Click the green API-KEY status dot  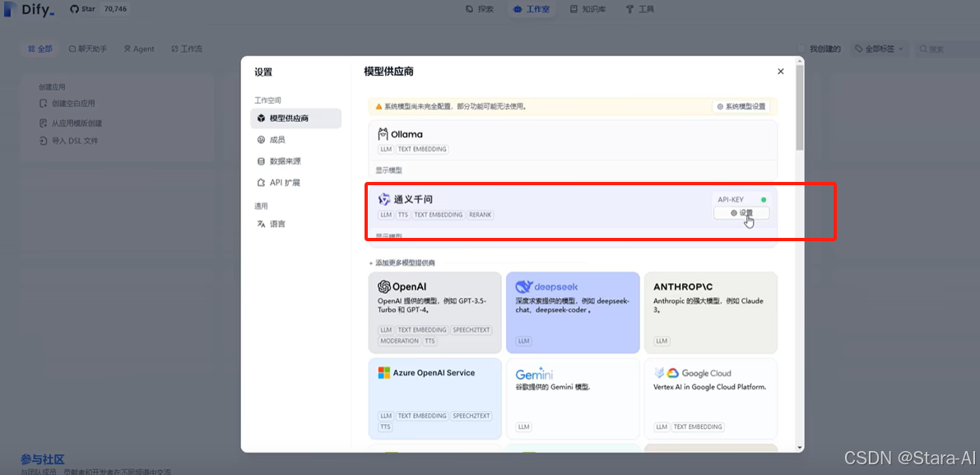pos(764,200)
